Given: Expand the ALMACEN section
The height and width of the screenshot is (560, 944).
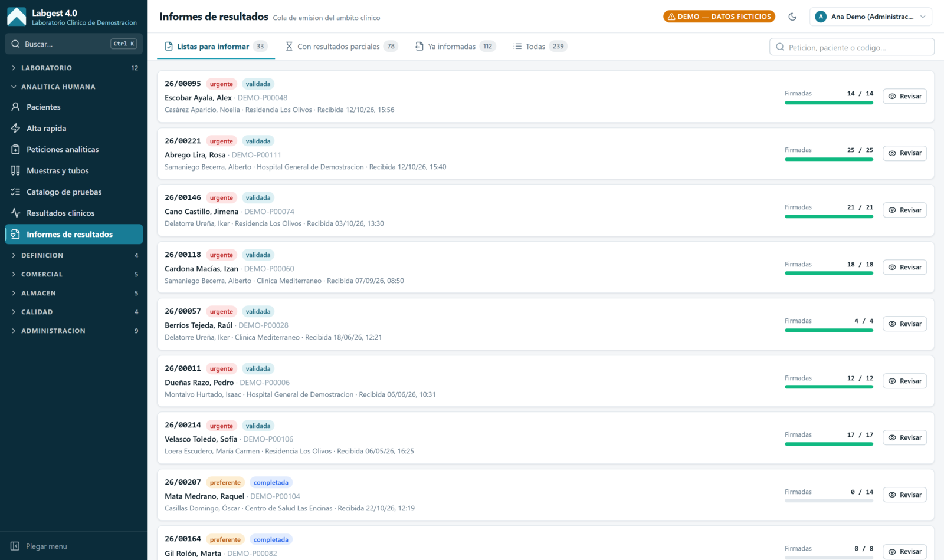Looking at the screenshot, I should click(x=74, y=293).
